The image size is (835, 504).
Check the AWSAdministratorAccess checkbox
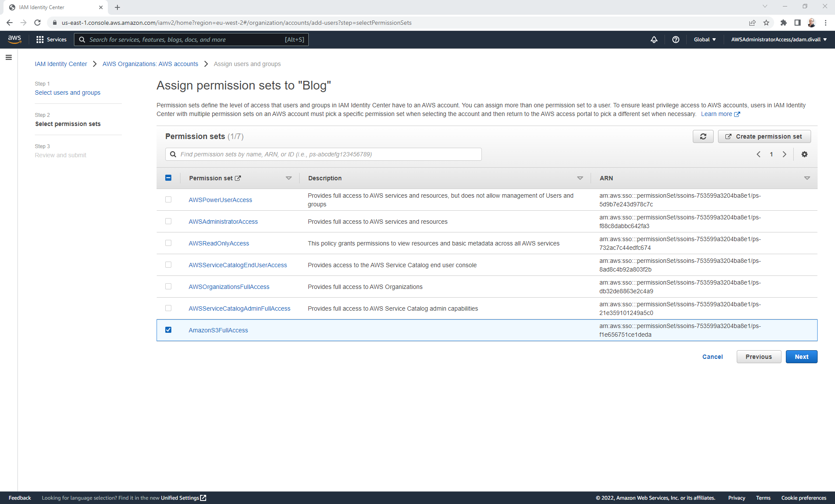[168, 221]
